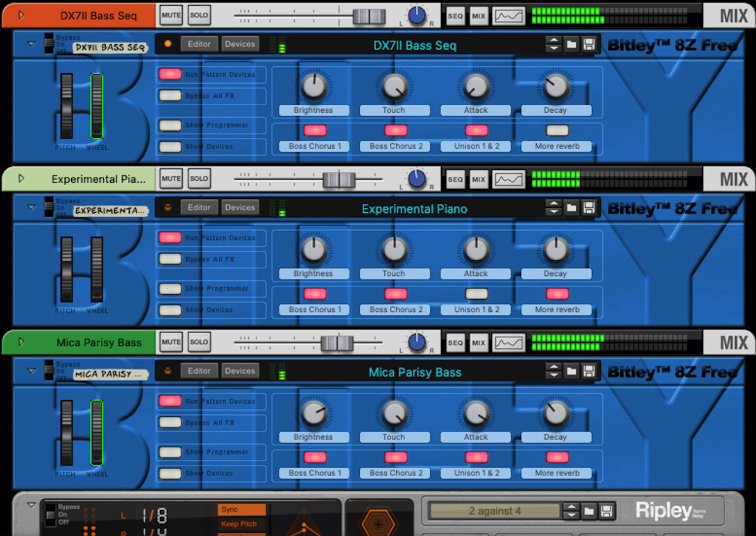Toggle Run Pattern Devices on DX7II Bass Seq
This screenshot has width=756, height=536.
170,74
